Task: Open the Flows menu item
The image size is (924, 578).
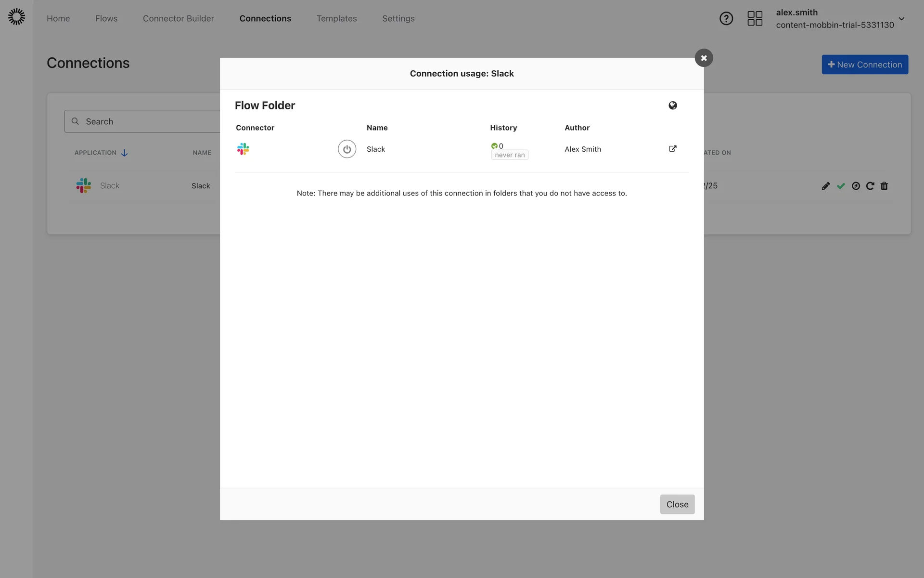Action: pos(106,19)
